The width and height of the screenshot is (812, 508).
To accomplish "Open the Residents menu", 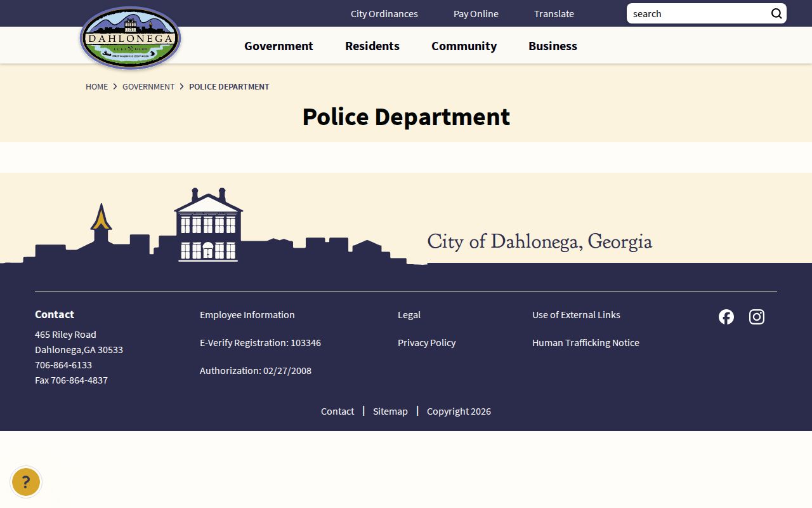I will [372, 46].
